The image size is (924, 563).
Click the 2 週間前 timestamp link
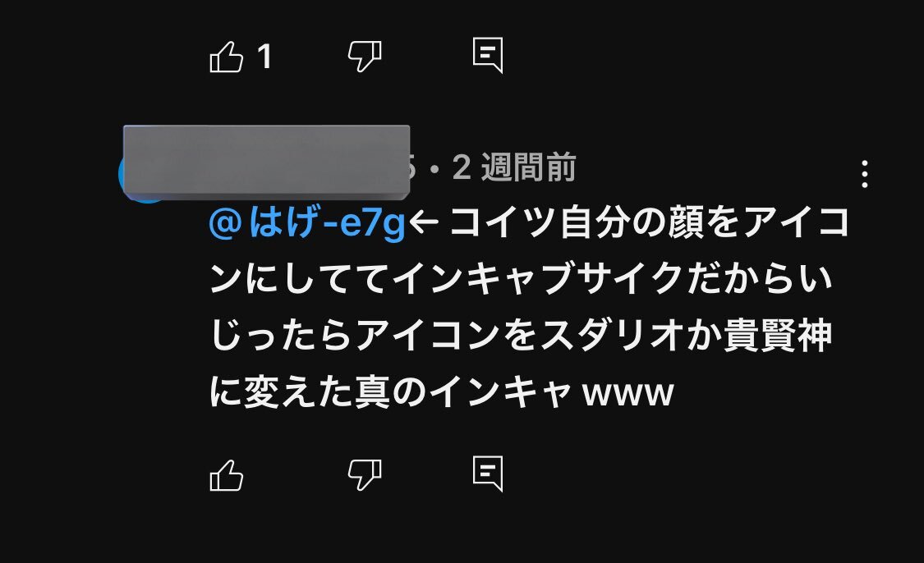coord(514,168)
